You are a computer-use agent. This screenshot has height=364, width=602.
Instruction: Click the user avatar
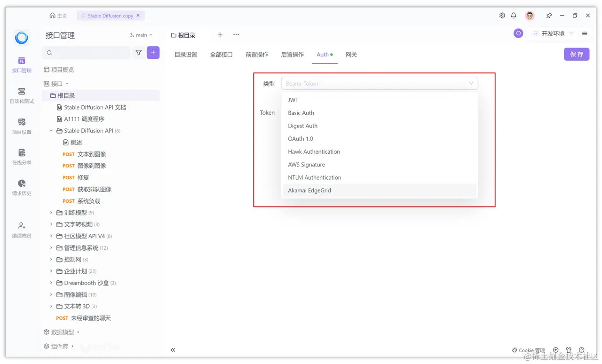(530, 16)
